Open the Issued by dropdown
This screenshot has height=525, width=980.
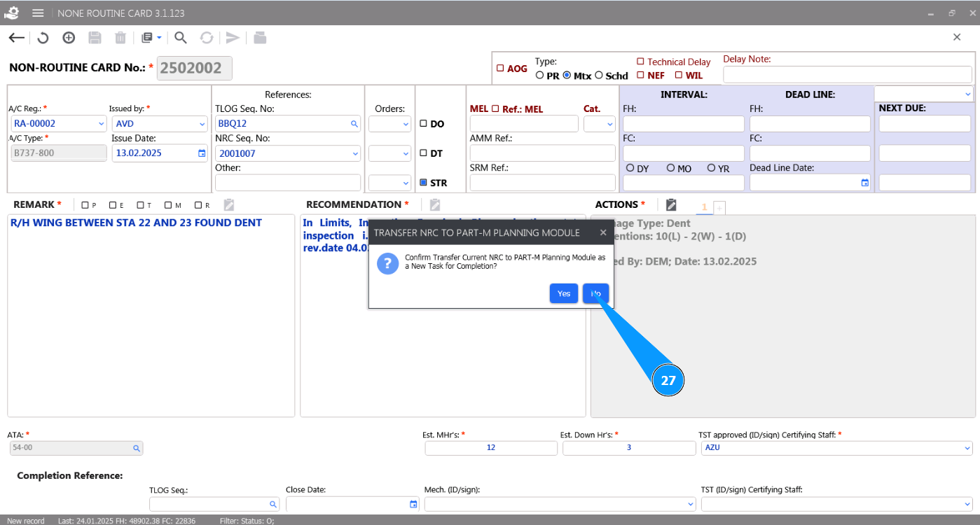(202, 124)
